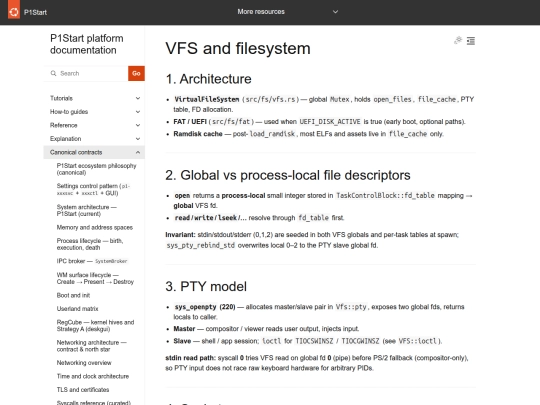Viewport: 540px width, 405px height.
Task: Open Process lifecycle — birth, execution, death
Action: [90, 244]
